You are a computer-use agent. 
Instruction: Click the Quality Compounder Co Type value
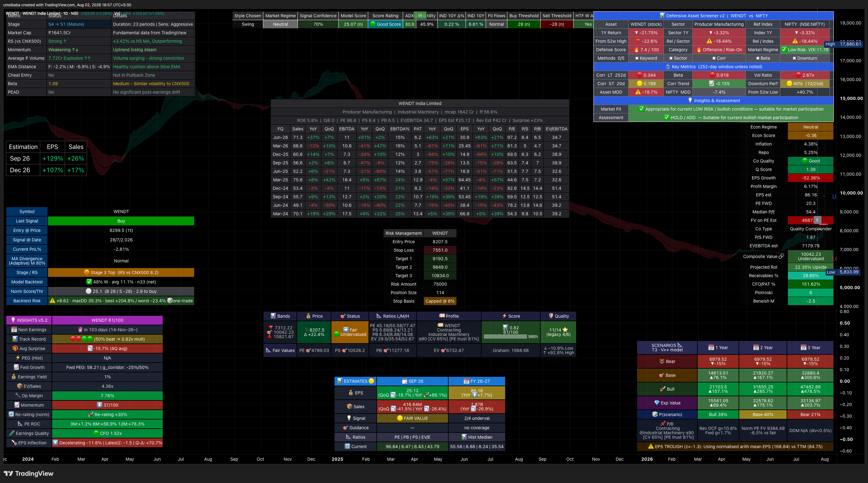[x=811, y=229]
